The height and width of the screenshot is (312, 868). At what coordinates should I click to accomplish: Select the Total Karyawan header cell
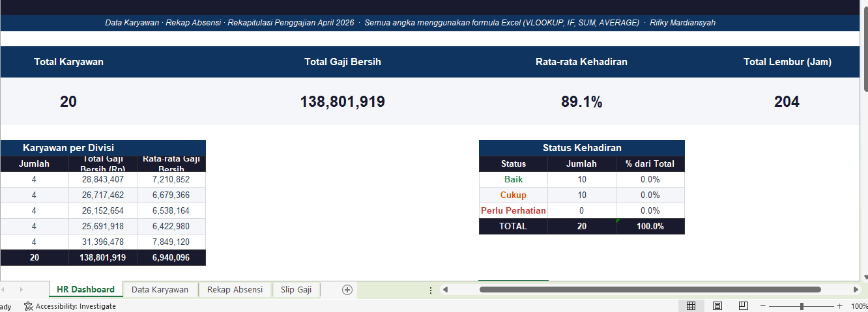68,62
